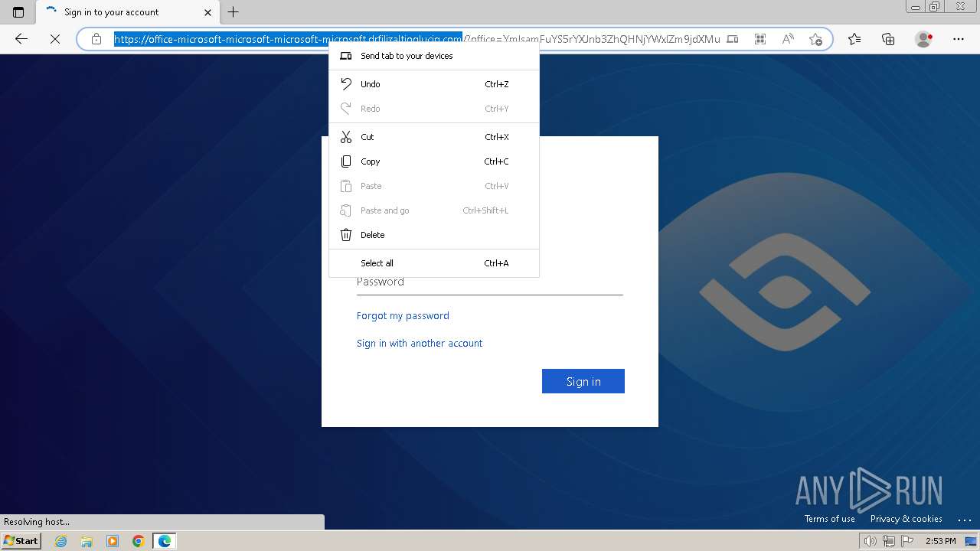
Task: Go back with the back arrow
Action: coord(21,39)
